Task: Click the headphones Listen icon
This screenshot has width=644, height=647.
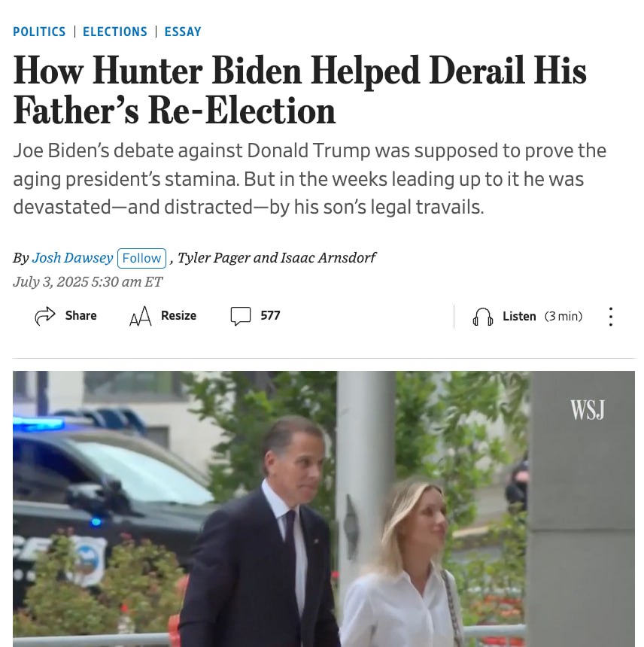Action: [x=483, y=317]
